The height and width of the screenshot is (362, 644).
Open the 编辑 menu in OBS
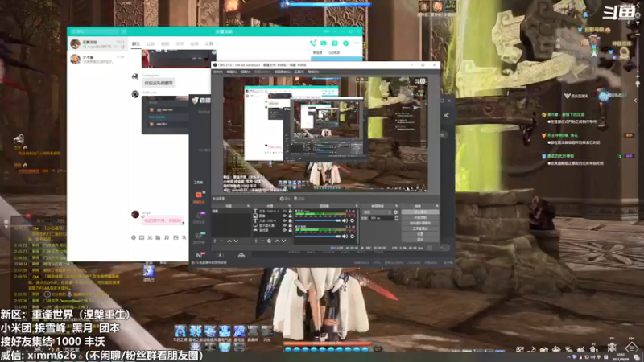pos(232,72)
